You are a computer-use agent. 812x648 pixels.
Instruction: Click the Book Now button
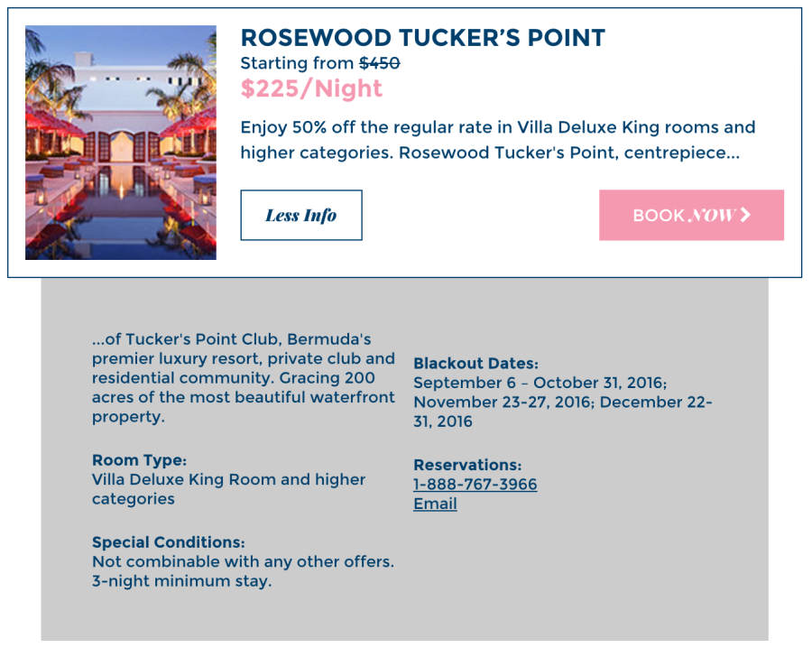pyautogui.click(x=690, y=215)
